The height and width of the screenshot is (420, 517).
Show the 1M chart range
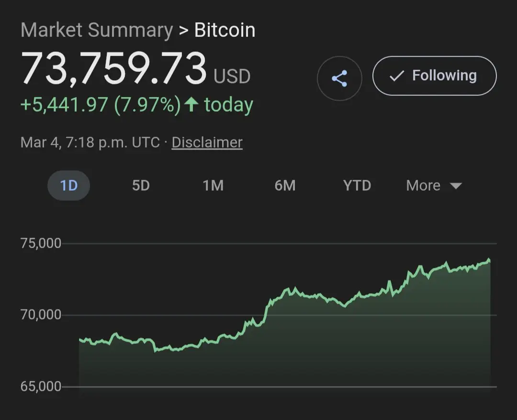coord(213,185)
